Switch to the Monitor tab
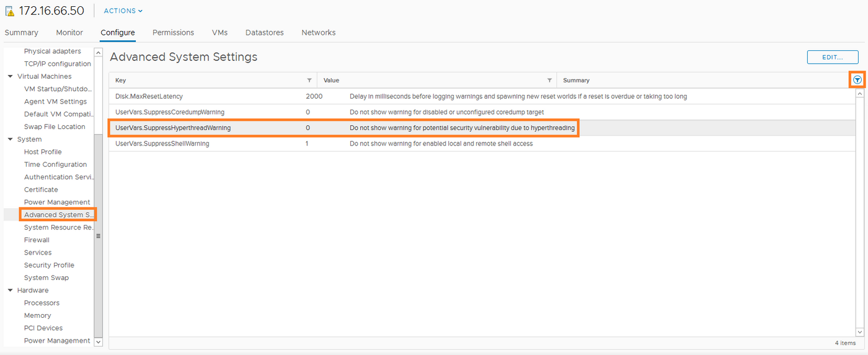868x355 pixels. pyautogui.click(x=69, y=33)
